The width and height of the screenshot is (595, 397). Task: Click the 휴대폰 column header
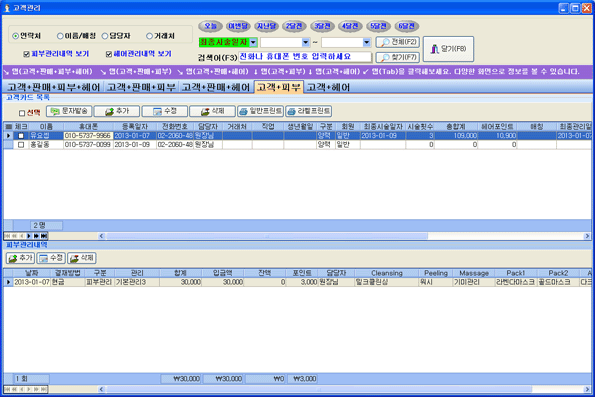[x=88, y=126]
